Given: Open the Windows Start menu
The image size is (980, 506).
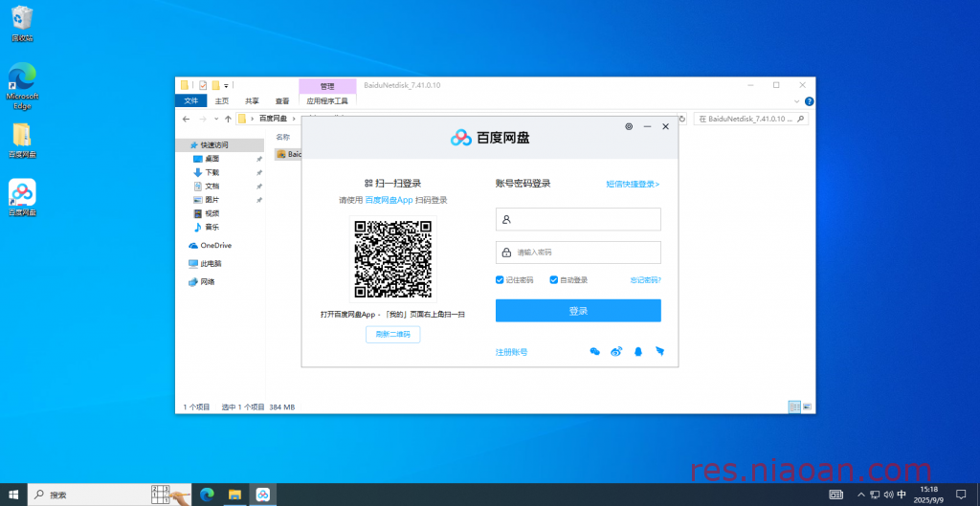Looking at the screenshot, I should click(13, 495).
